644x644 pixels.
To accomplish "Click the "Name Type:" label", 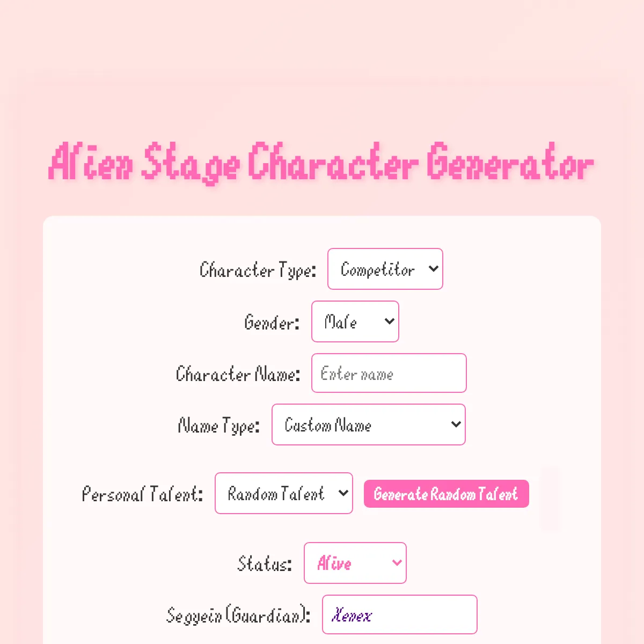I will [219, 426].
